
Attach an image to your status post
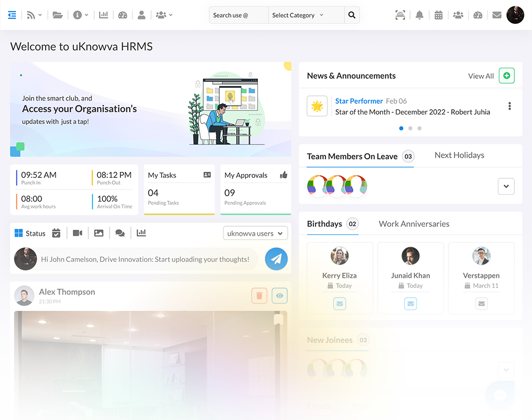coord(98,233)
